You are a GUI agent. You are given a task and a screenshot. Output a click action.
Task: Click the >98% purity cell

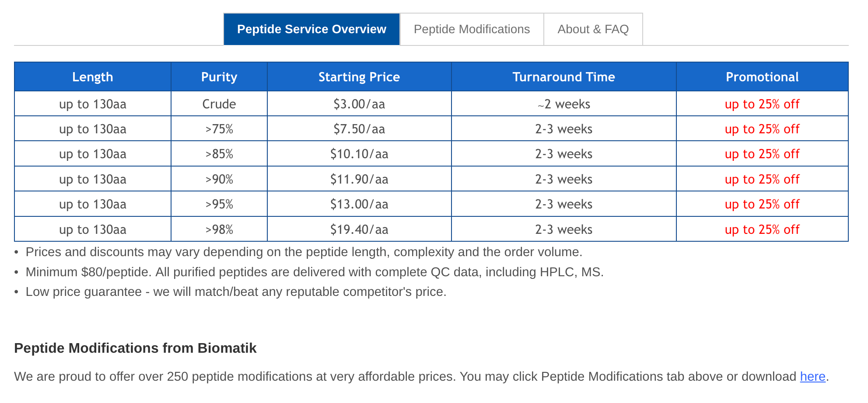click(x=219, y=229)
